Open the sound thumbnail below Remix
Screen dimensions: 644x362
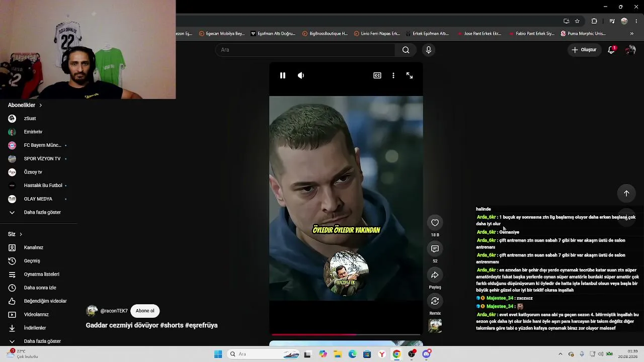click(435, 326)
